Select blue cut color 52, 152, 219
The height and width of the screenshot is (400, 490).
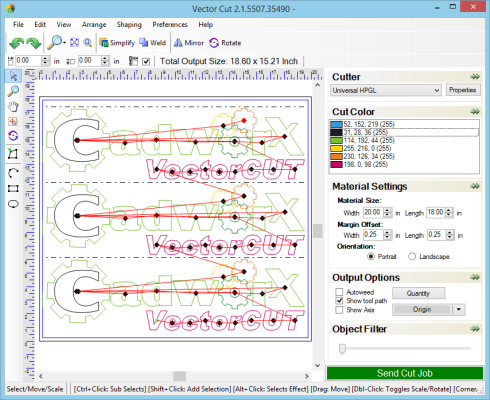[404, 124]
